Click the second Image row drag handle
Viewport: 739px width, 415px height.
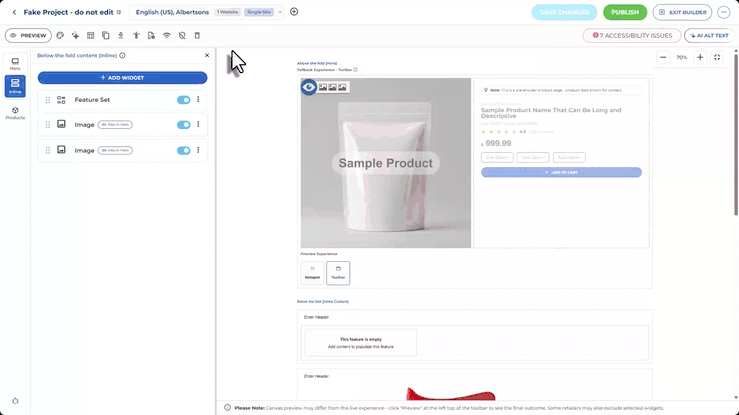click(x=48, y=150)
